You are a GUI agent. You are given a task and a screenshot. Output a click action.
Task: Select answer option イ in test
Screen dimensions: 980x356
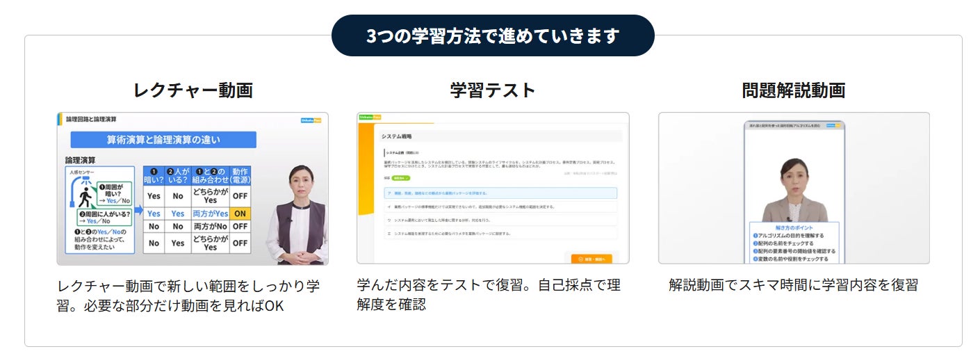500,207
